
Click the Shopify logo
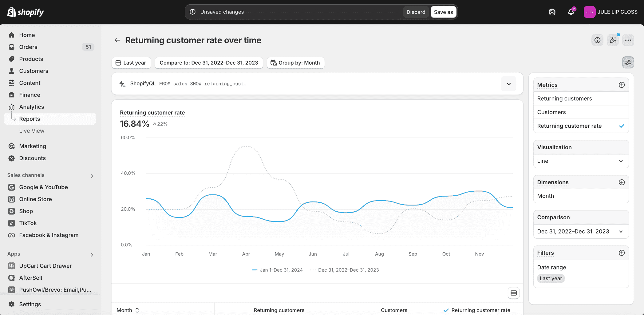click(26, 12)
